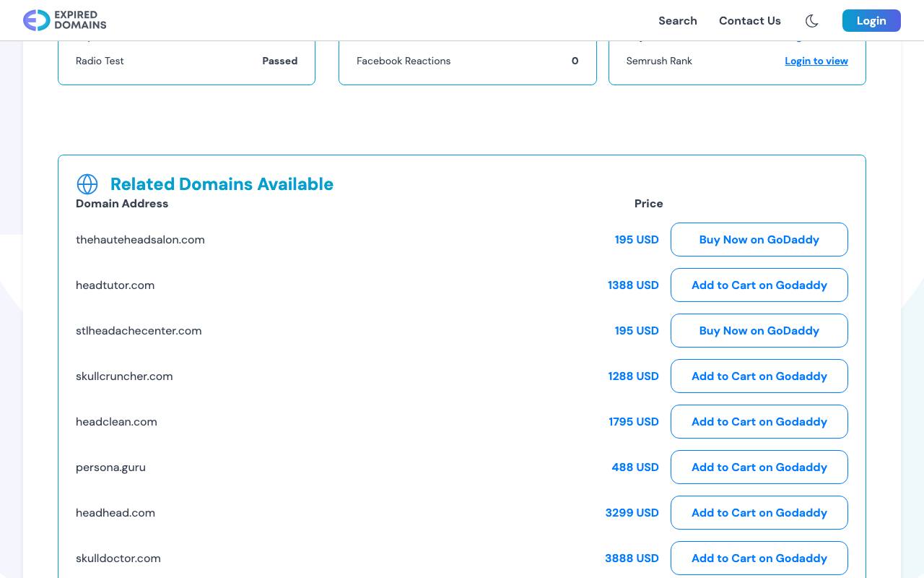Click the globe icon beside Related Domains
The height and width of the screenshot is (578, 924).
click(x=87, y=184)
